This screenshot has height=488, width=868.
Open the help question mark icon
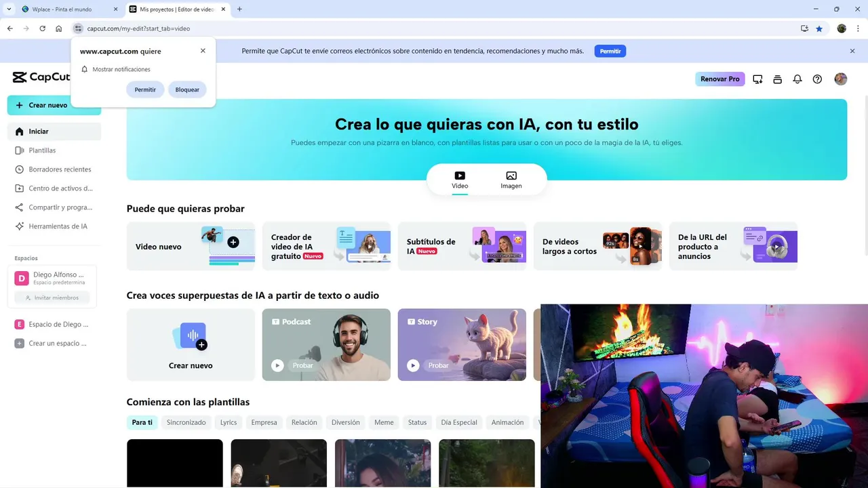(817, 79)
